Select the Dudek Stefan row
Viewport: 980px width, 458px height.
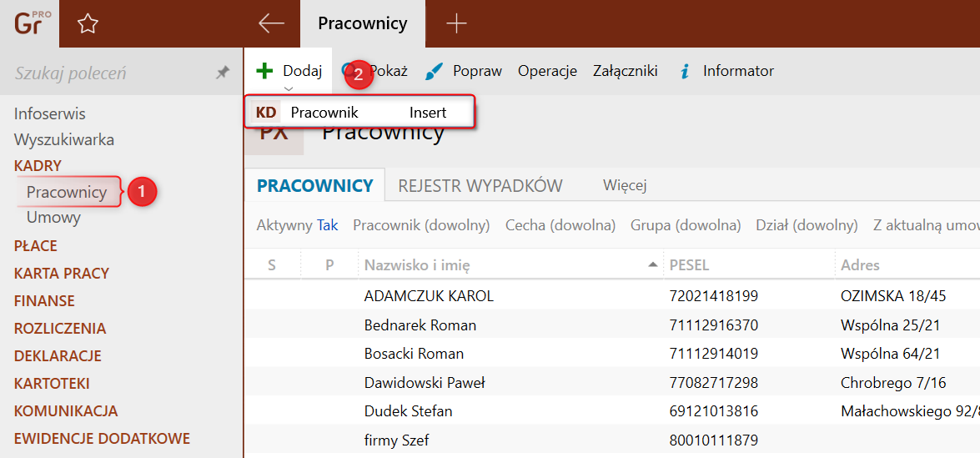(x=612, y=411)
